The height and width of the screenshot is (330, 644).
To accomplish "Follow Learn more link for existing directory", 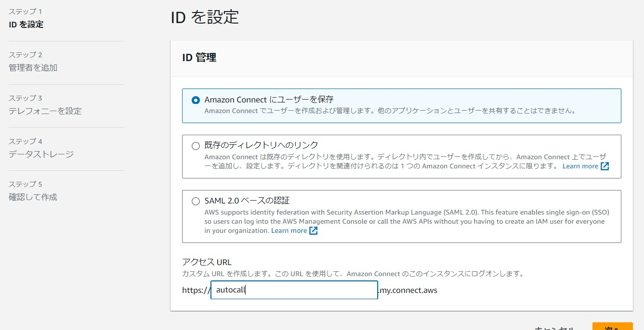I will (580, 166).
